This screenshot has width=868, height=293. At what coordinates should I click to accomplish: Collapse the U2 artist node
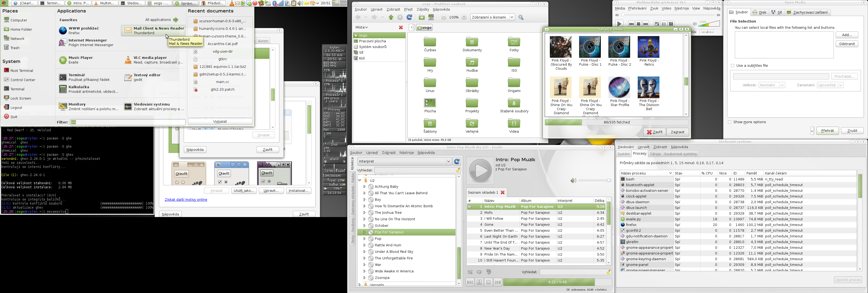click(x=359, y=180)
